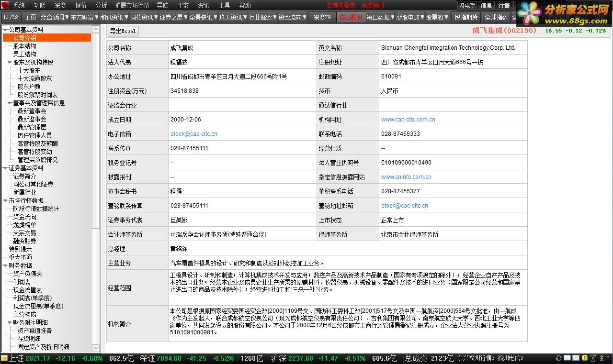
Task: Open the 报价 menu
Action: pyautogui.click(x=81, y=5)
